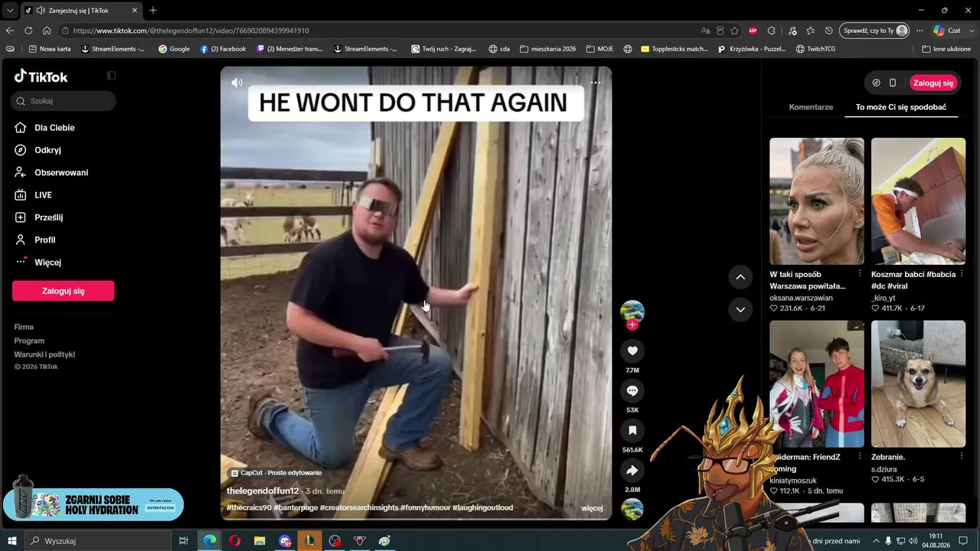Viewport: 980px width, 551px height.
Task: Open the video's three-dot options menu
Action: pyautogui.click(x=595, y=83)
